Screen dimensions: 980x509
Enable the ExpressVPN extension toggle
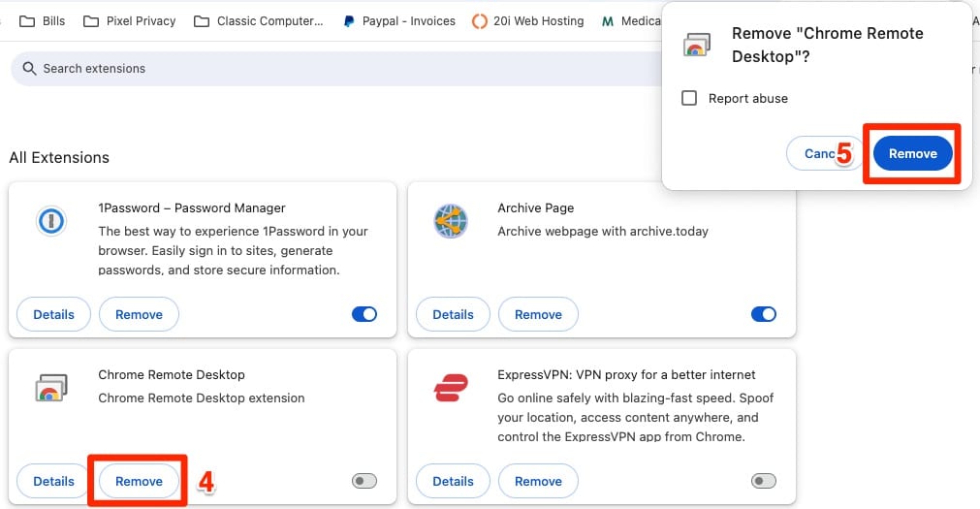763,481
